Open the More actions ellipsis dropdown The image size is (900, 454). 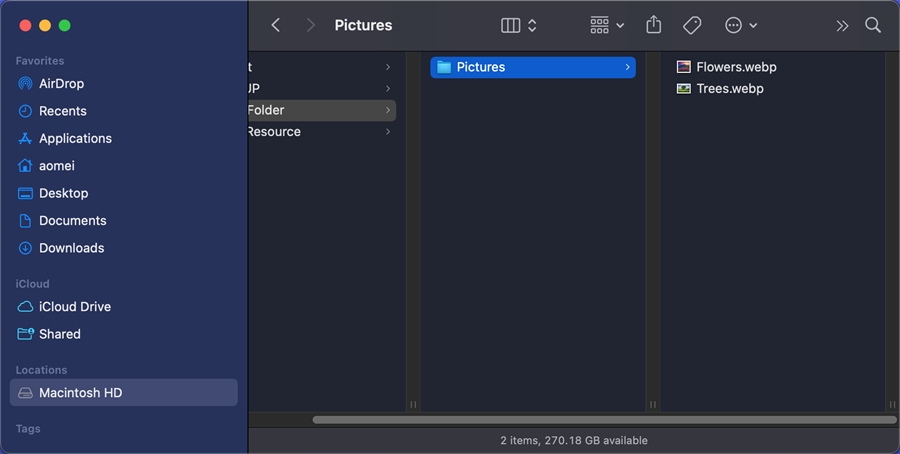pos(741,25)
